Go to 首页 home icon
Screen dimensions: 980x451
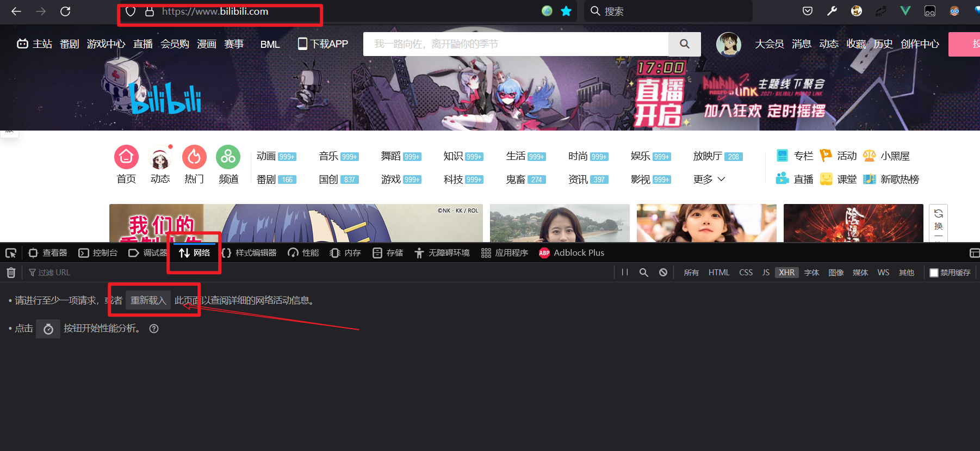point(126,157)
